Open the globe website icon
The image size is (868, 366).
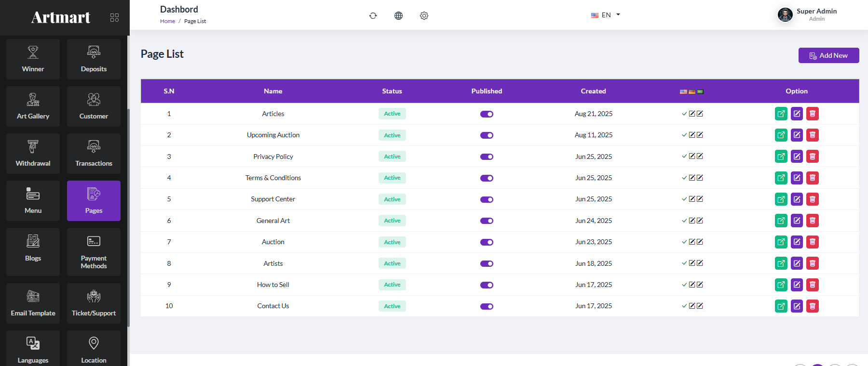click(398, 15)
